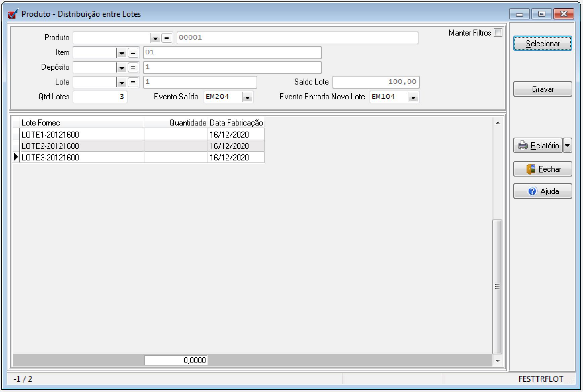
Task: Click the equals operator button beside Produto
Action: point(167,38)
